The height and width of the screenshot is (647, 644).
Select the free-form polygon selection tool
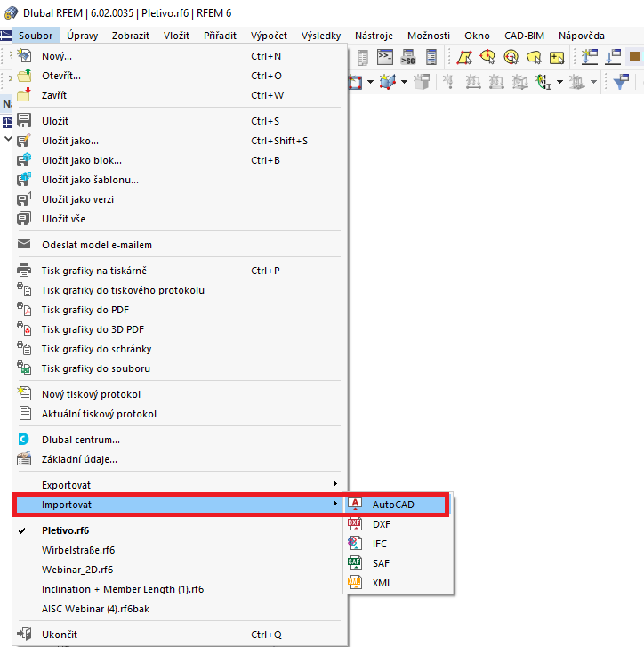534,57
